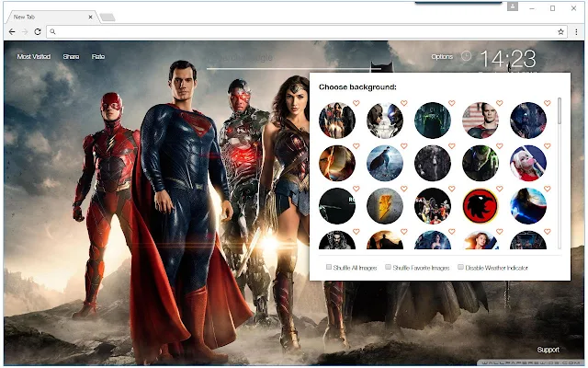Click the Rate link
Image resolution: width=588 pixels, height=368 pixels.
pos(98,57)
